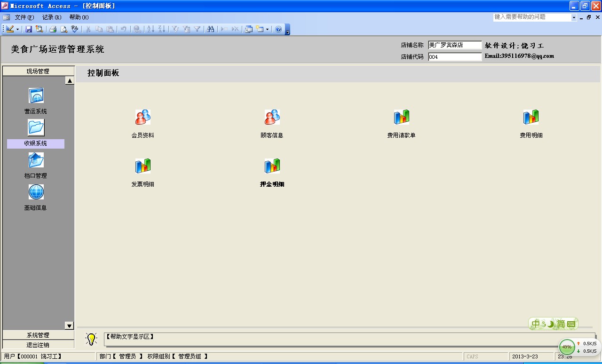Click the Filter By Selection icon
602x364 pixels.
175,29
